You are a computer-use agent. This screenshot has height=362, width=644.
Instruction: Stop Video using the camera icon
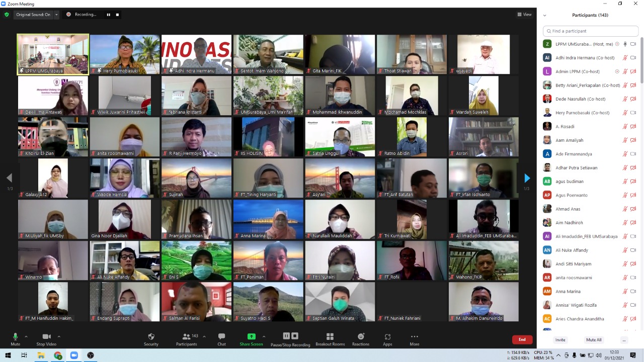coord(46,337)
